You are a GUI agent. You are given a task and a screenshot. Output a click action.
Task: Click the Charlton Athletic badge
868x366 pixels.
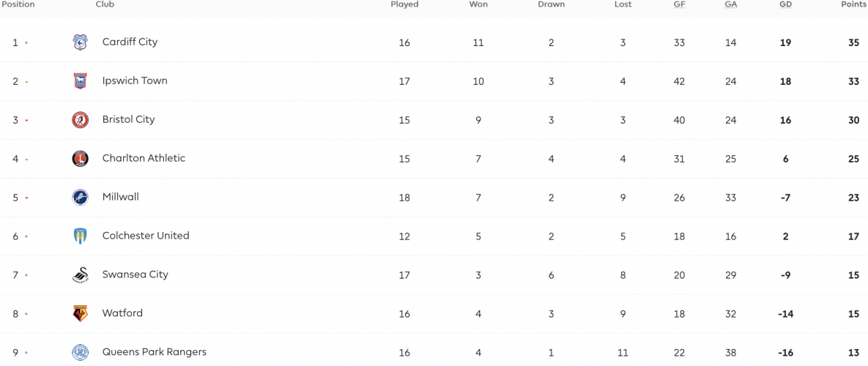point(81,159)
